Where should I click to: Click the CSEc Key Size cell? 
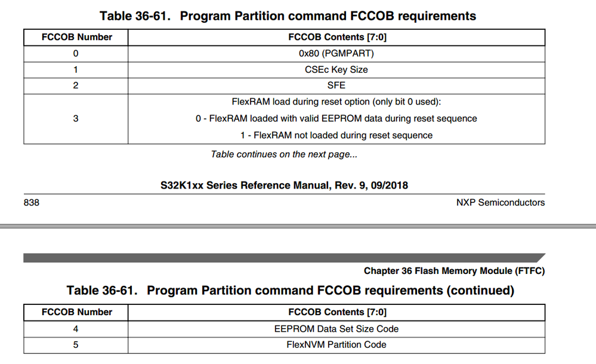[336, 69]
